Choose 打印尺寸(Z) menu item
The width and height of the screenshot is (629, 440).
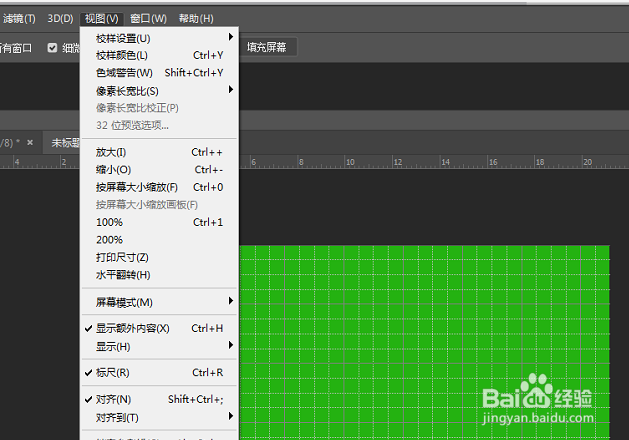coord(159,257)
